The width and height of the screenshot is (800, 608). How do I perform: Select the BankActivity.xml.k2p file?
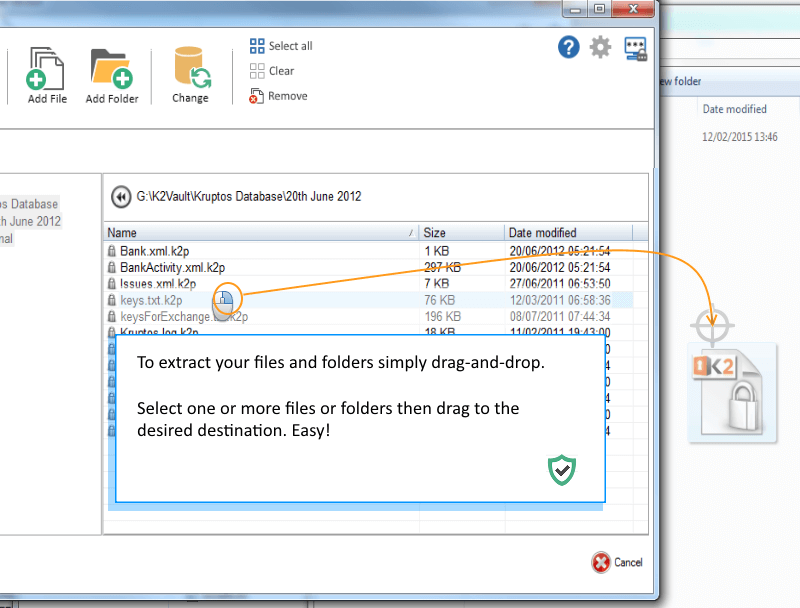pyautogui.click(x=172, y=267)
